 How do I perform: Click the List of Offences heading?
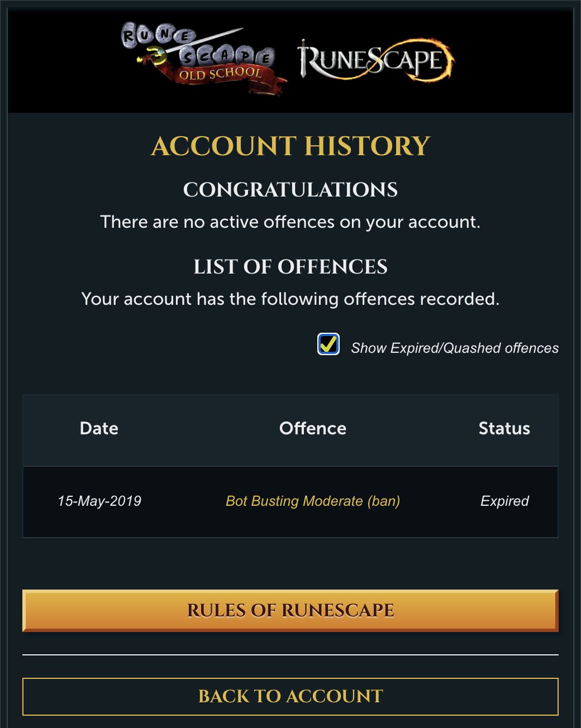click(290, 267)
